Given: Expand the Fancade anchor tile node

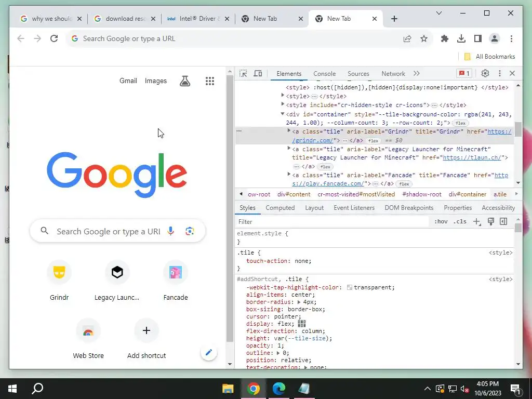Looking at the screenshot, I should (x=289, y=175).
